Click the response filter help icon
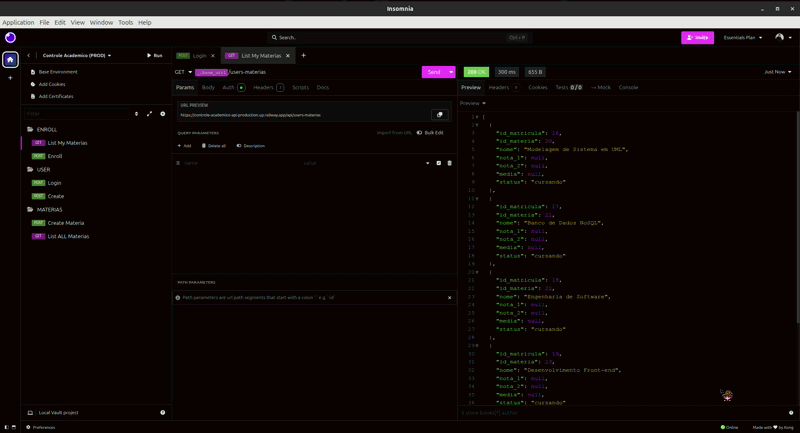This screenshot has height=433, width=800. pos(791,413)
